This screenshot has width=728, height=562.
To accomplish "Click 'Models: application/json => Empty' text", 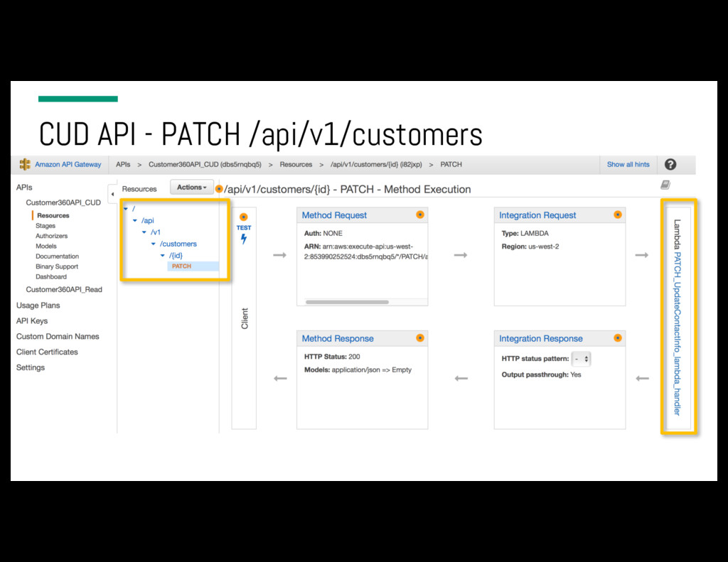I will coord(358,370).
